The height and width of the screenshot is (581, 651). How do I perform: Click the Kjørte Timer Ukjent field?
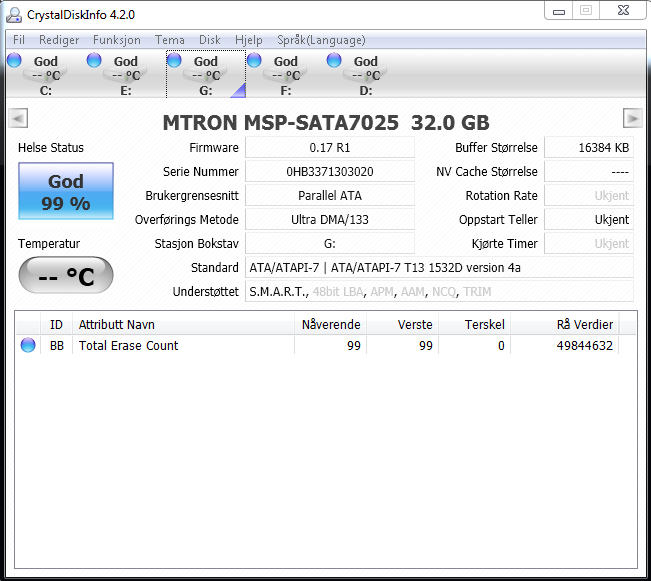click(x=589, y=244)
